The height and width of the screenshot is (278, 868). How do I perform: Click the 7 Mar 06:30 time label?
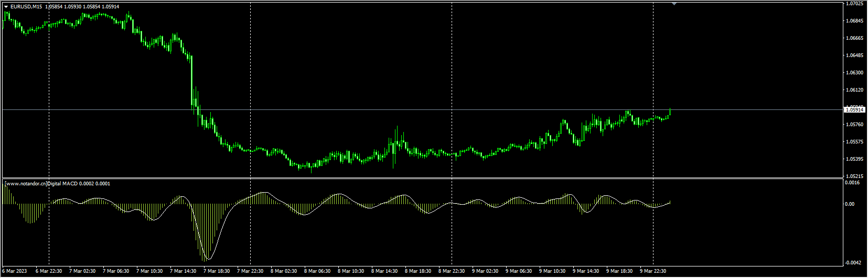[x=116, y=271]
